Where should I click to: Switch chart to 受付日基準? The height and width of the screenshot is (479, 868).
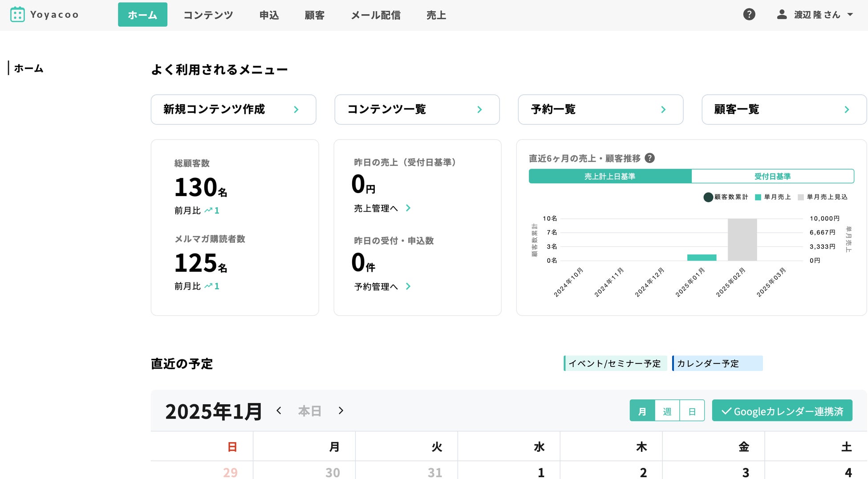coord(772,177)
